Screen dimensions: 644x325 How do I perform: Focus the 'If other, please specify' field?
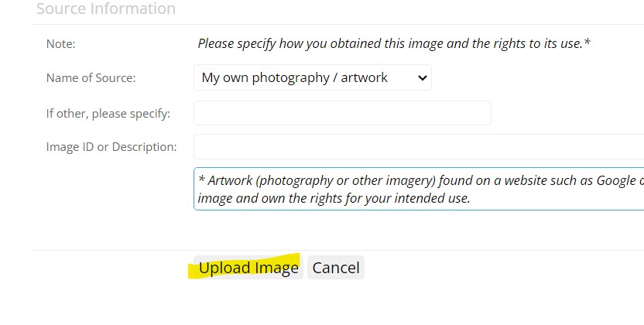[343, 113]
